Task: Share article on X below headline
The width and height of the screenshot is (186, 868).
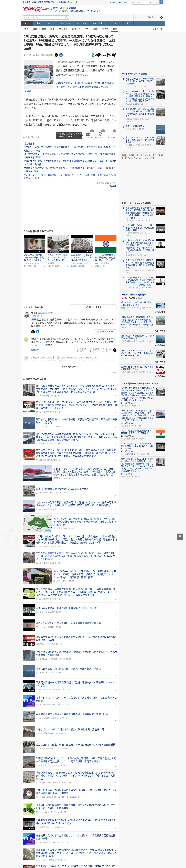Action: click(56, 55)
